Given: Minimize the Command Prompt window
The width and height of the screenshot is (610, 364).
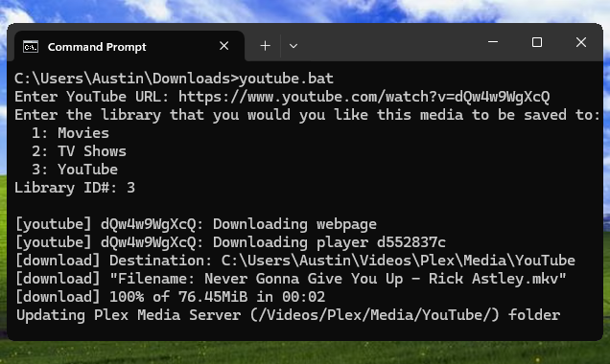Looking at the screenshot, I should coord(493,42).
